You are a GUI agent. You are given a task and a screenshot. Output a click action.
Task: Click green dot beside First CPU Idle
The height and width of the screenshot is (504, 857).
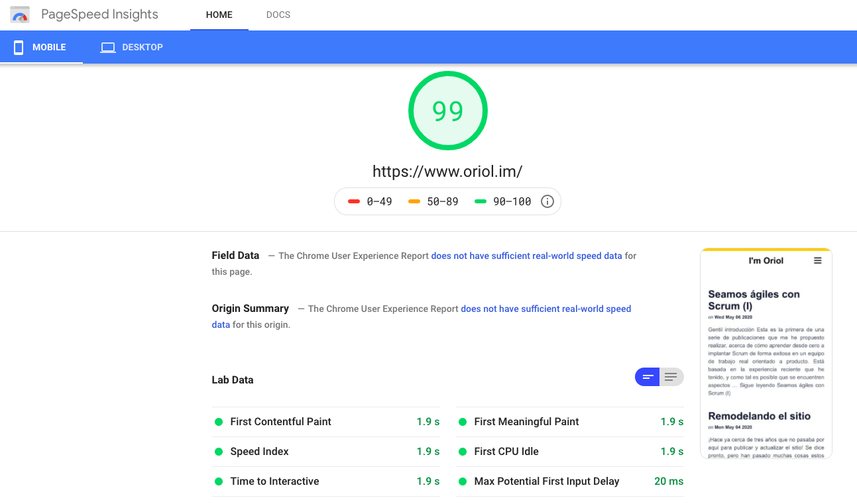[462, 452]
